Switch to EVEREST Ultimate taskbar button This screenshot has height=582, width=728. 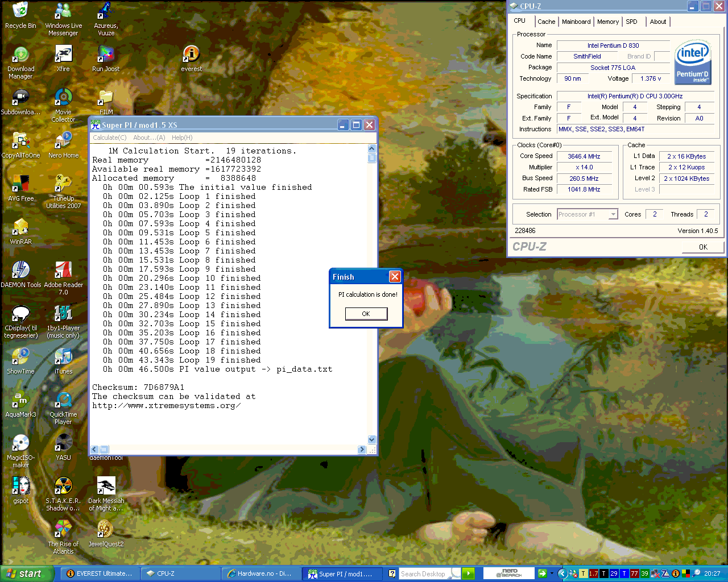pos(100,573)
